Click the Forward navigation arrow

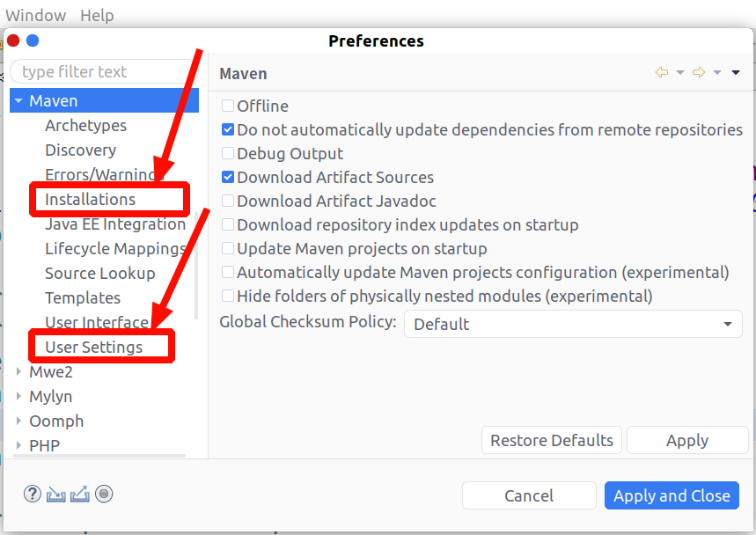coord(699,72)
